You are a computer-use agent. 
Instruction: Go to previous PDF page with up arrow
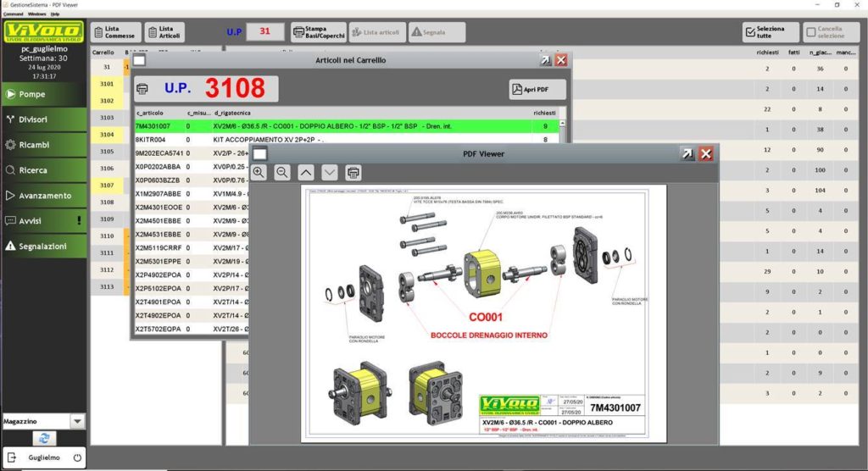tap(306, 172)
